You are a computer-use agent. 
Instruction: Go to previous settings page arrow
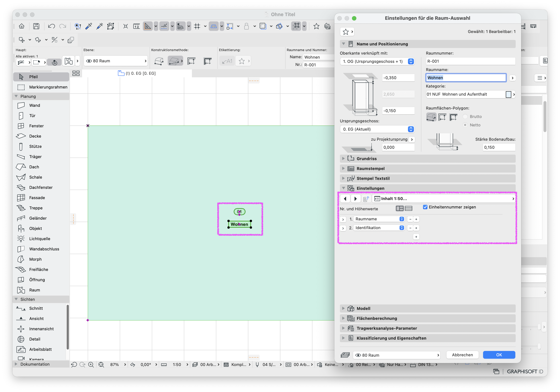345,199
